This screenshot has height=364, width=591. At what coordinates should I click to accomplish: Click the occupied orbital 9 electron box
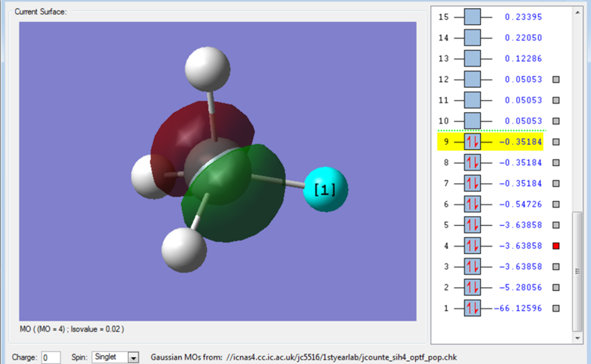[x=472, y=141]
